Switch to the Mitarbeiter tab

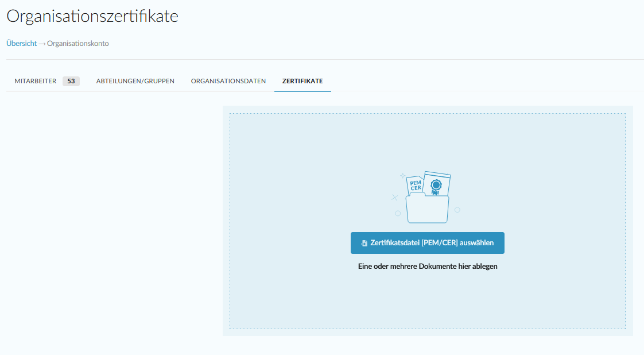(35, 81)
